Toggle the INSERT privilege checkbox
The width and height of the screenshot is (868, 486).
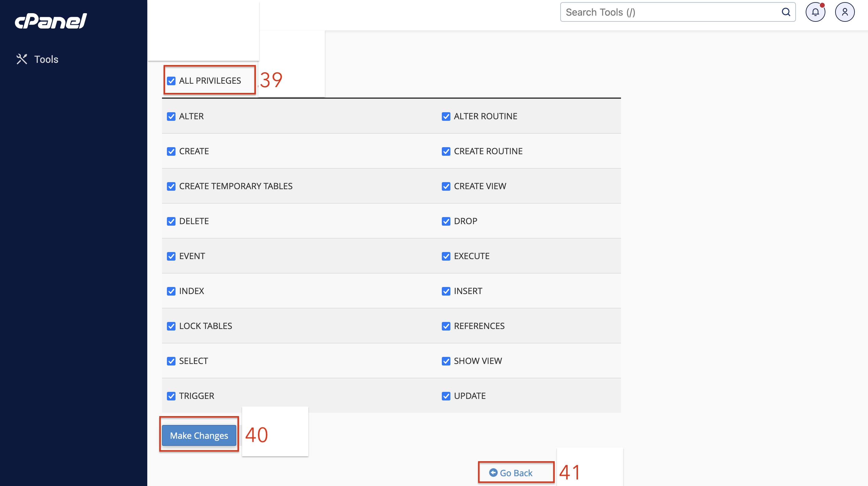(446, 291)
